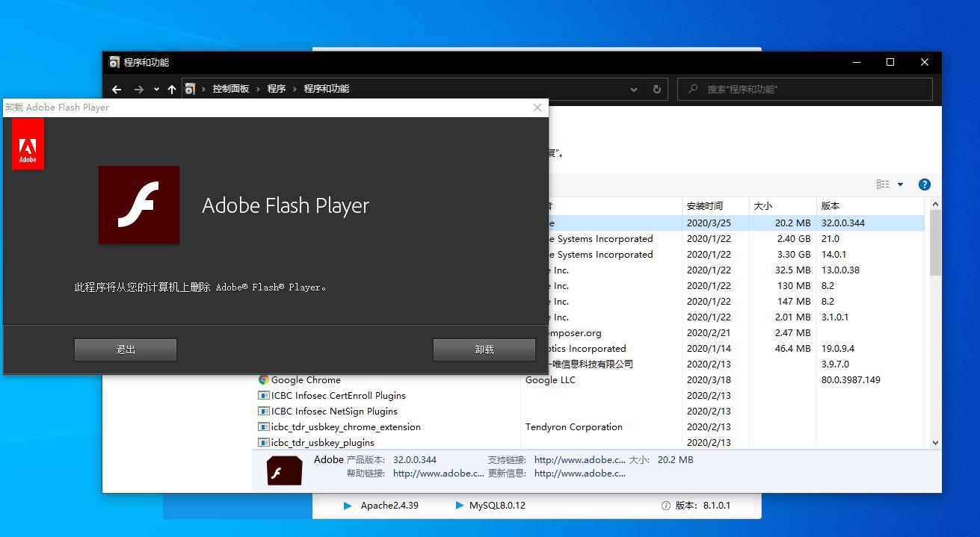
Task: Click Tendyron Corporation publisher cell
Action: [x=574, y=427]
